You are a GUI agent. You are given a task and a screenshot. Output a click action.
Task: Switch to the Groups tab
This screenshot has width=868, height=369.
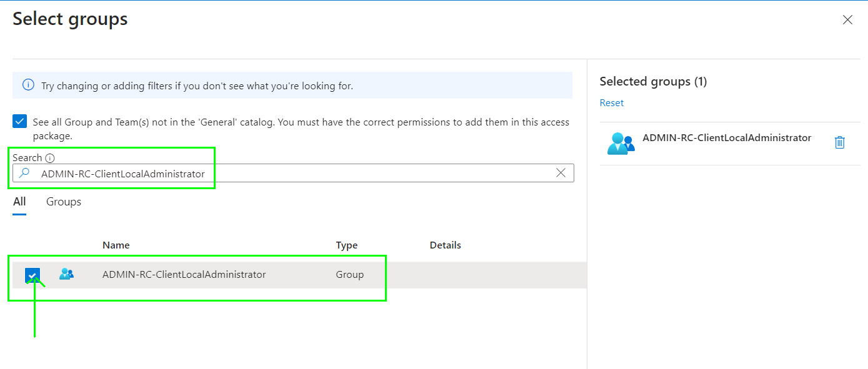click(x=64, y=202)
